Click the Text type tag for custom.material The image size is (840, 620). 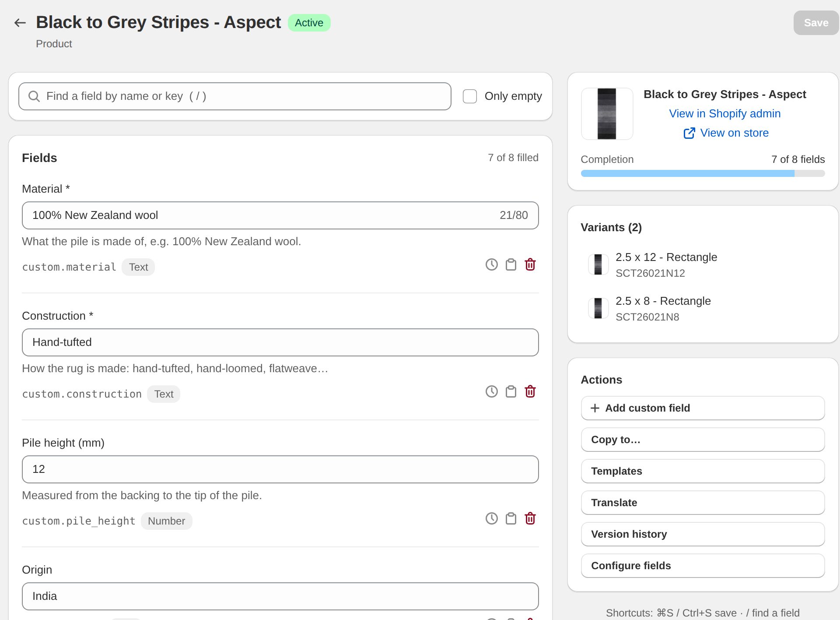click(x=138, y=267)
